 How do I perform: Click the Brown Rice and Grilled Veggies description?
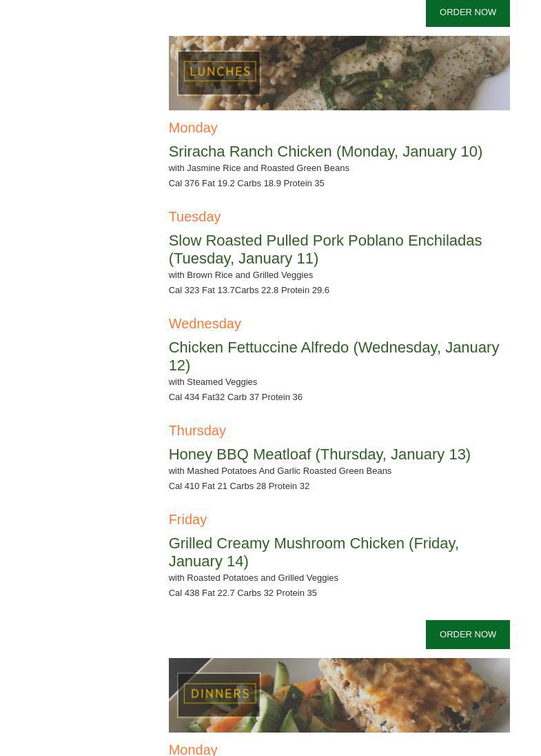click(x=241, y=275)
